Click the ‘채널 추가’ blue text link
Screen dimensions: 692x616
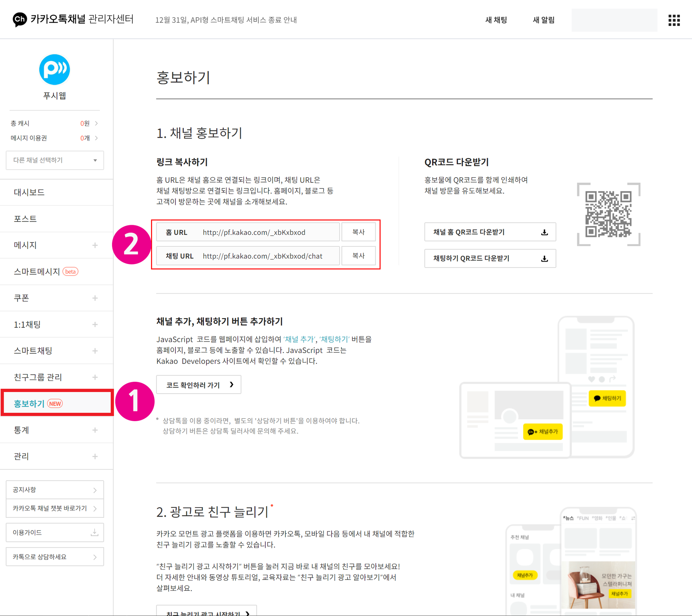pyautogui.click(x=299, y=339)
